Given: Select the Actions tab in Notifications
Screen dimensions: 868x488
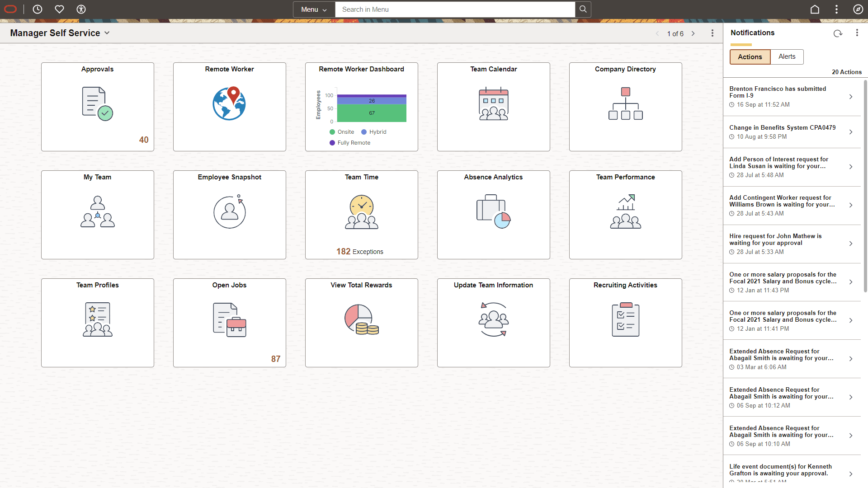Looking at the screenshot, I should coord(750,56).
